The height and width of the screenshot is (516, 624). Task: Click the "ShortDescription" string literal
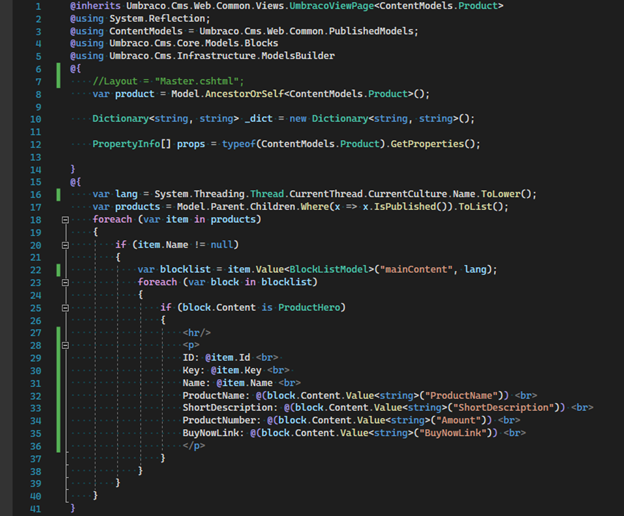[x=503, y=408]
